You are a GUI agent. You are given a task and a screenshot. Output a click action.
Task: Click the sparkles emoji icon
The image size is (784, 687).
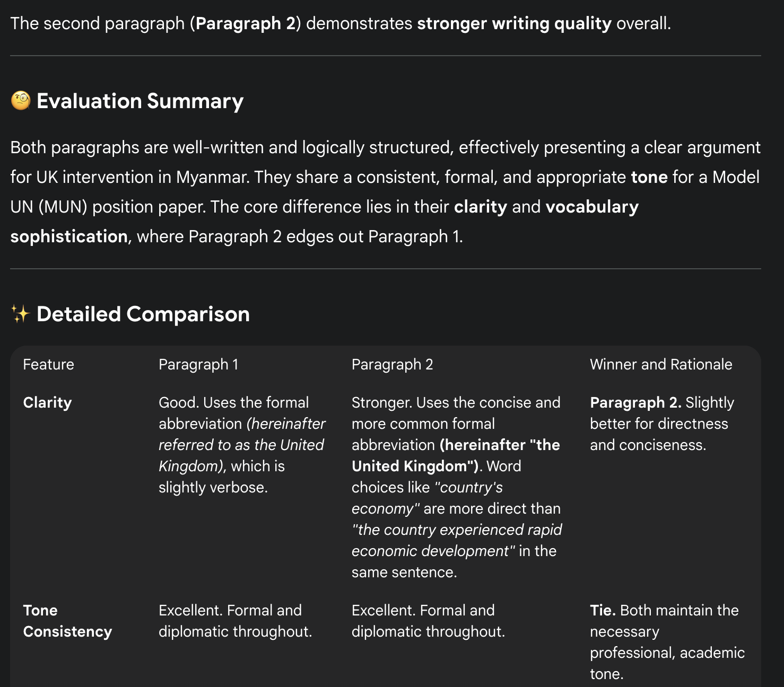[21, 314]
